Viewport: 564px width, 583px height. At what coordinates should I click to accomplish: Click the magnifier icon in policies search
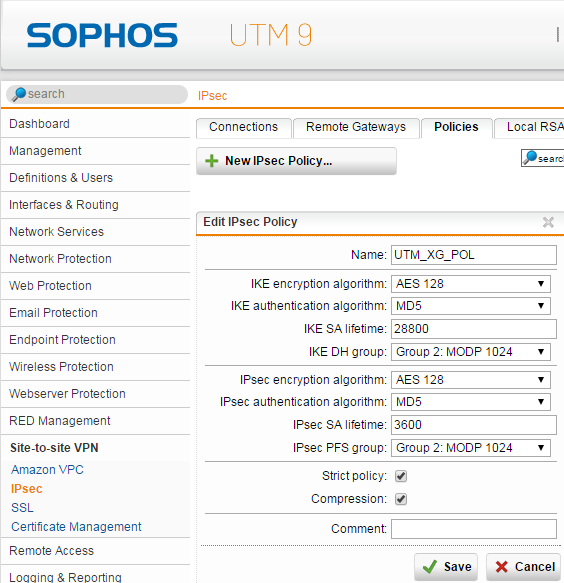pyautogui.click(x=530, y=158)
